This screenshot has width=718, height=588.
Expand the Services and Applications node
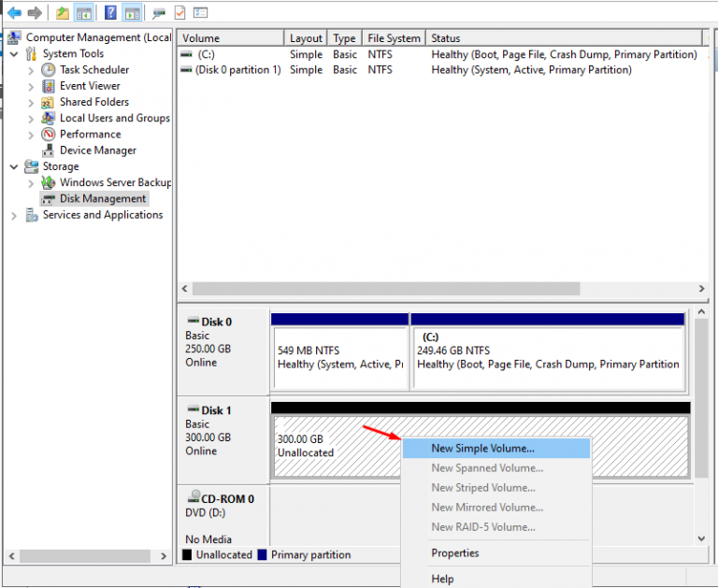click(14, 215)
